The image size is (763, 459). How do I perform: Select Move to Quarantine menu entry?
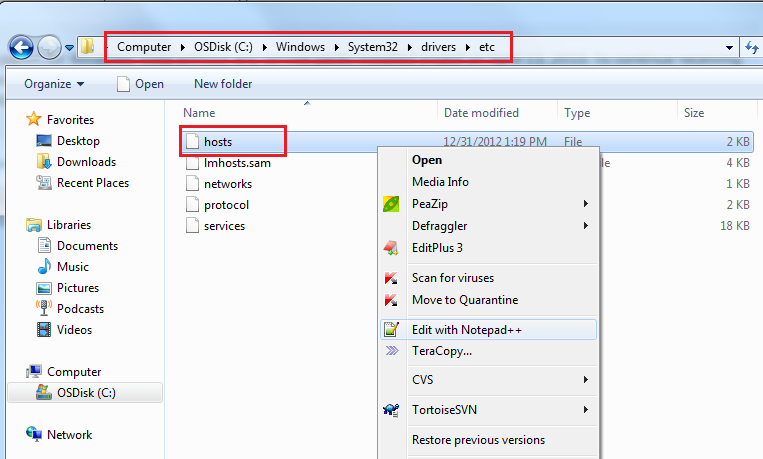click(464, 300)
